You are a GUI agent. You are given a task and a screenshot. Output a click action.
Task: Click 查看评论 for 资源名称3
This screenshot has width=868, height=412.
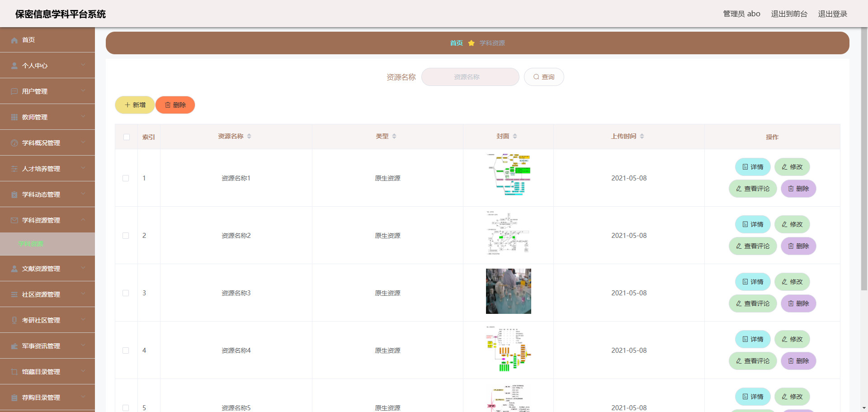click(x=753, y=303)
